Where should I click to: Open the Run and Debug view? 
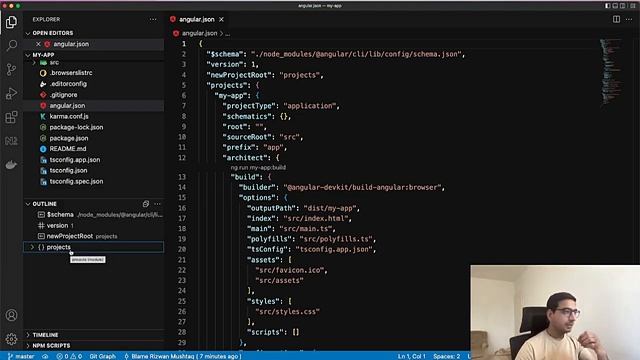pos(11,93)
